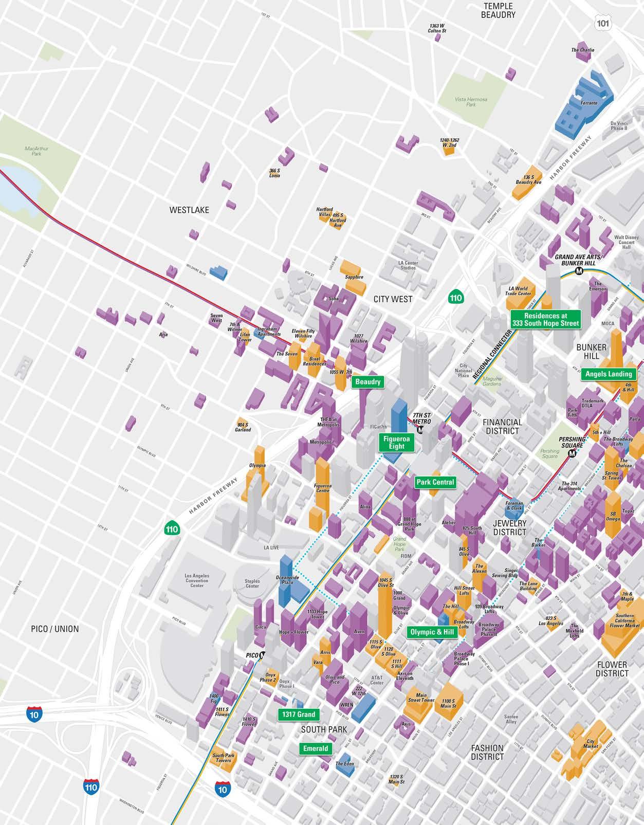Click the Olympia building label
Viewport: 644px width, 825px height.
coord(257,465)
